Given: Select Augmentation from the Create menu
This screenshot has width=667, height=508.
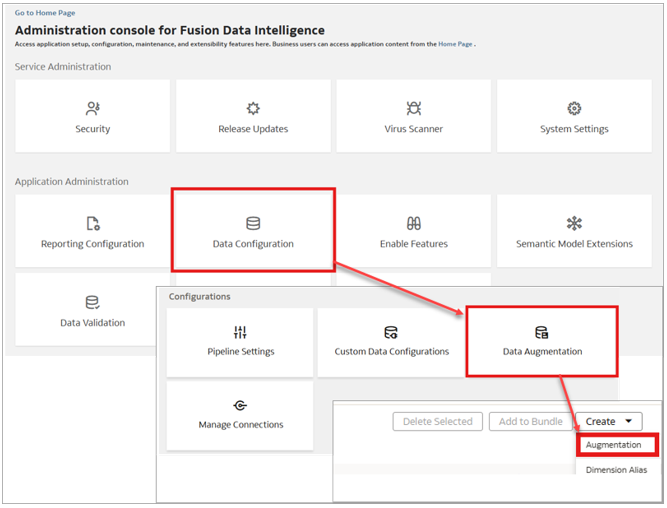Looking at the screenshot, I should 614,445.
